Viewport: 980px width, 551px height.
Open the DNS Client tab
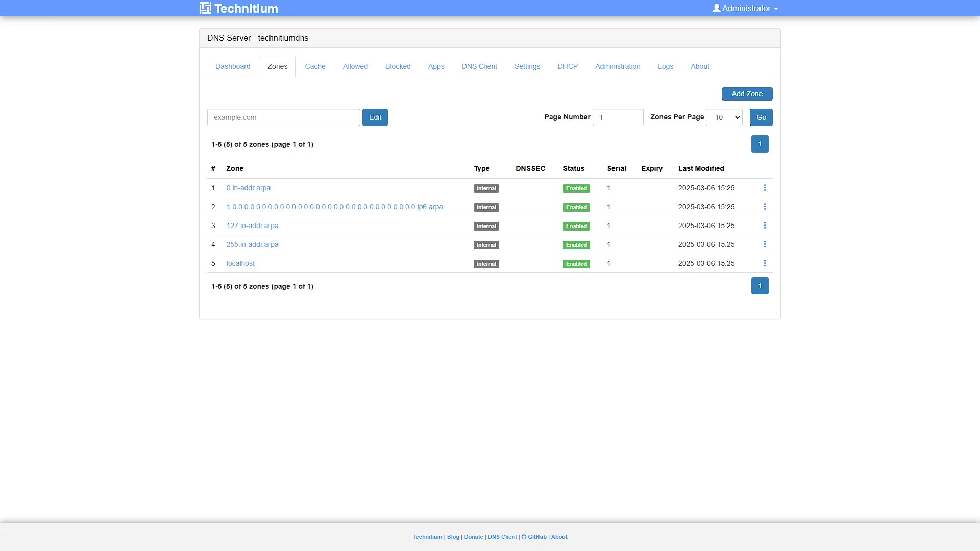pyautogui.click(x=479, y=66)
